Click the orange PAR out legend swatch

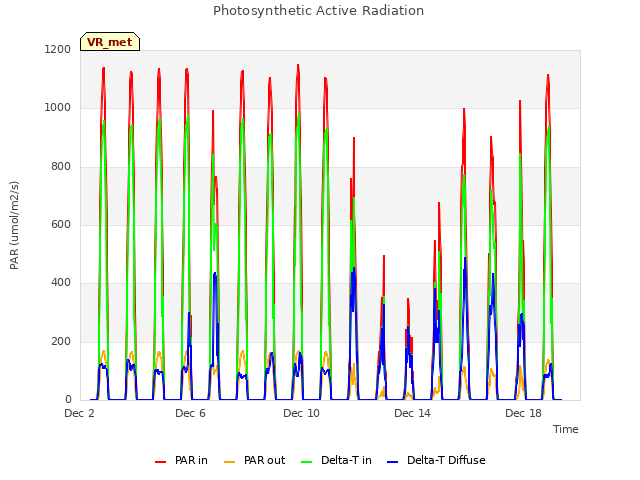[230, 462]
